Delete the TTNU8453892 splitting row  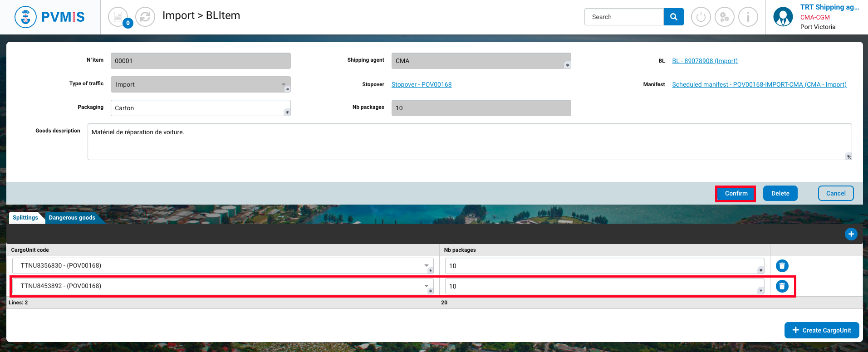(x=782, y=286)
